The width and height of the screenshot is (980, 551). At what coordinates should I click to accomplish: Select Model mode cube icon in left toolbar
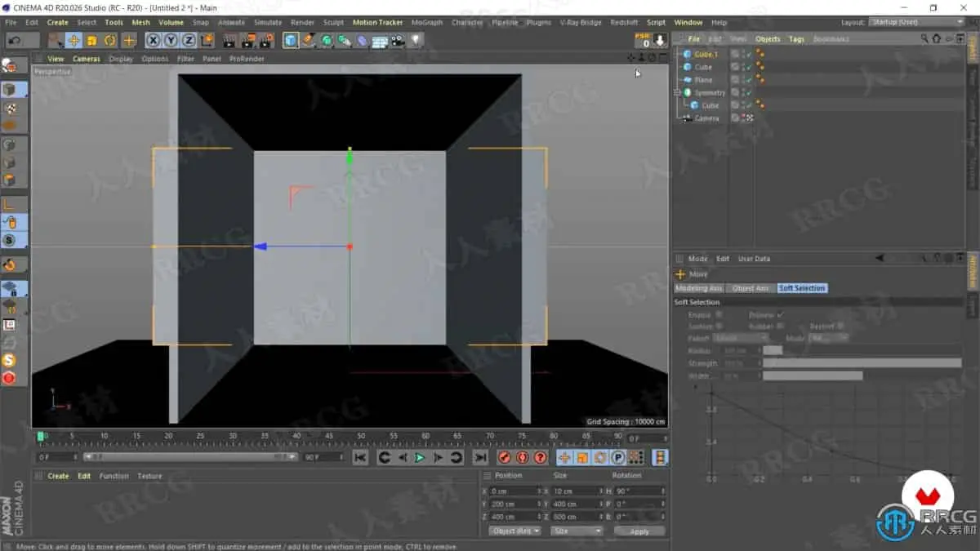click(10, 89)
